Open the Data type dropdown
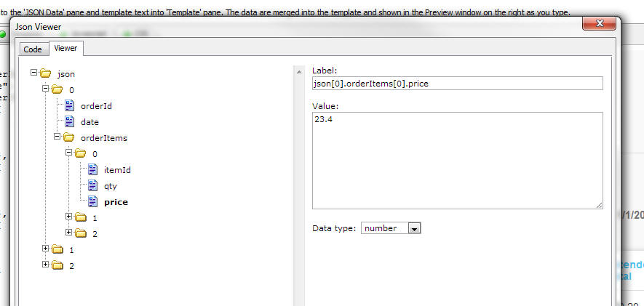 click(x=414, y=228)
